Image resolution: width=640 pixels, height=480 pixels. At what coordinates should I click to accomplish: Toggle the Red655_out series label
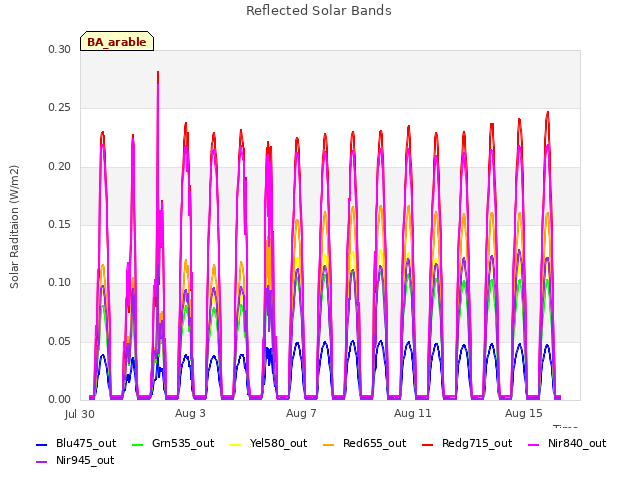click(374, 443)
